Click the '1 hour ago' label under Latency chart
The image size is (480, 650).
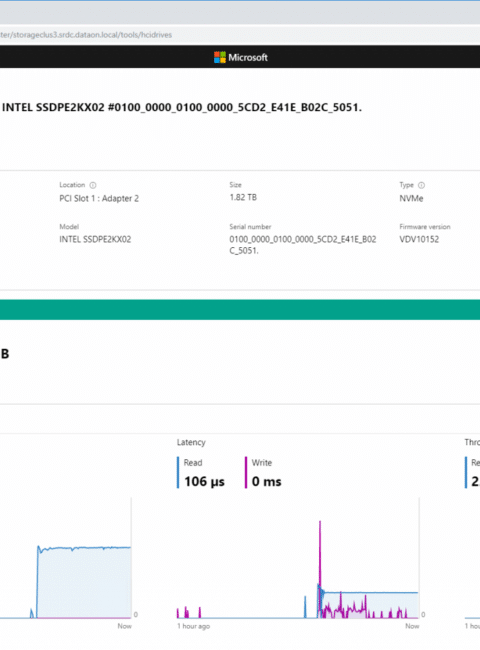point(194,626)
